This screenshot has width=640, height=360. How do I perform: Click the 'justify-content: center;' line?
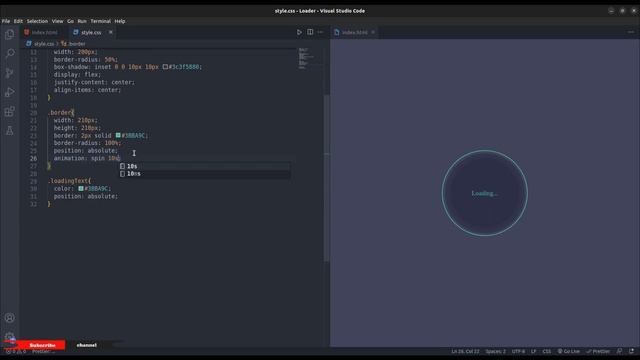[94, 82]
